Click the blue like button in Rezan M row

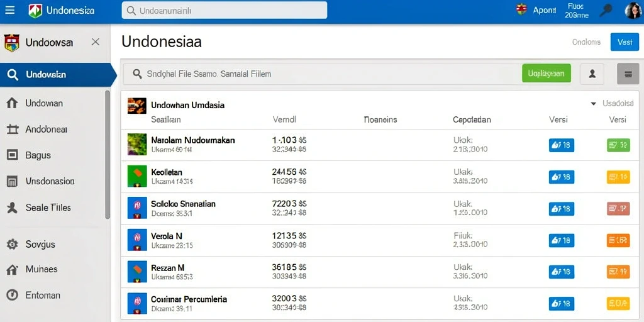coord(562,272)
